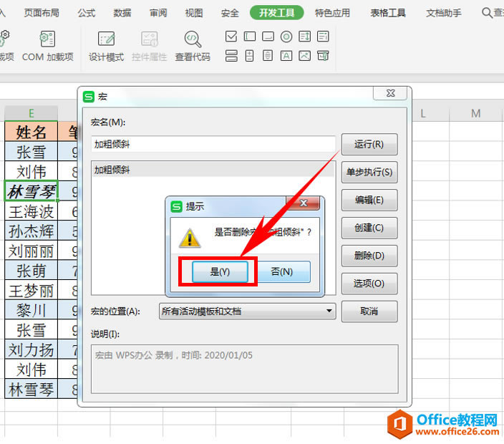Confirm deletion with 是(Y)
The height and width of the screenshot is (444, 504).
point(220,271)
